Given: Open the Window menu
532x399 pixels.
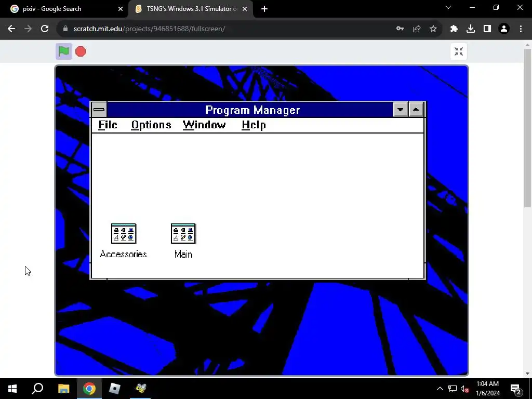Looking at the screenshot, I should coord(204,125).
